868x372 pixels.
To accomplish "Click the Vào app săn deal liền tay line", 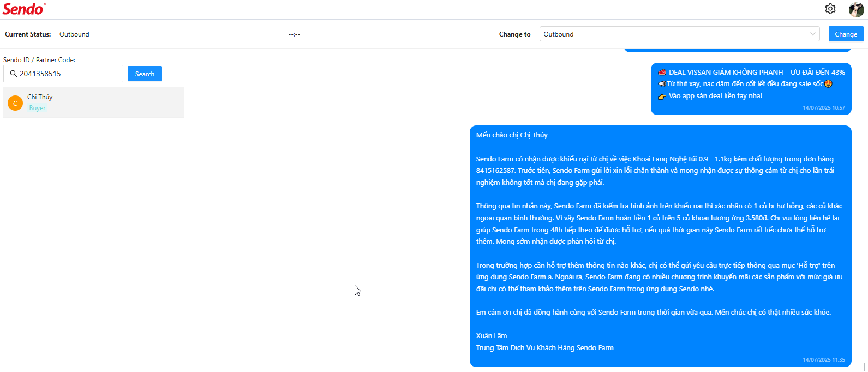I will point(710,95).
